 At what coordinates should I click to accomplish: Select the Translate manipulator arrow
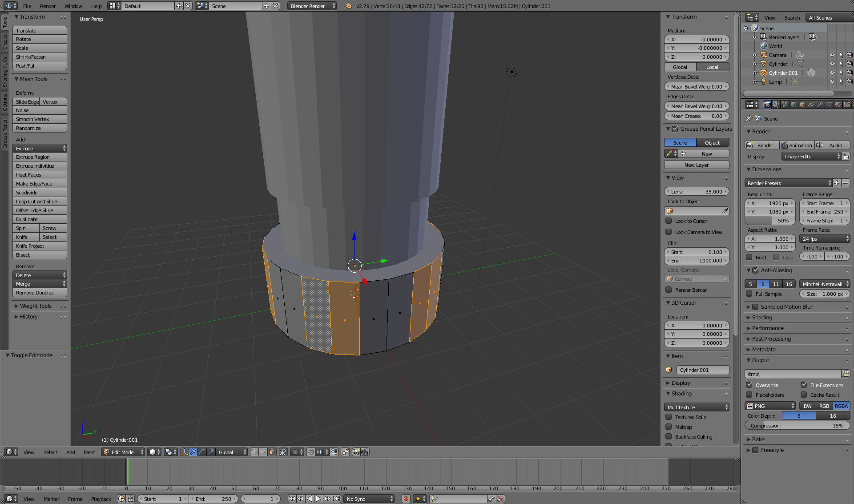[x=193, y=452]
